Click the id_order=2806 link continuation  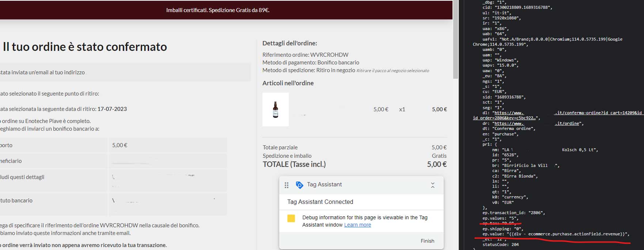click(504, 118)
